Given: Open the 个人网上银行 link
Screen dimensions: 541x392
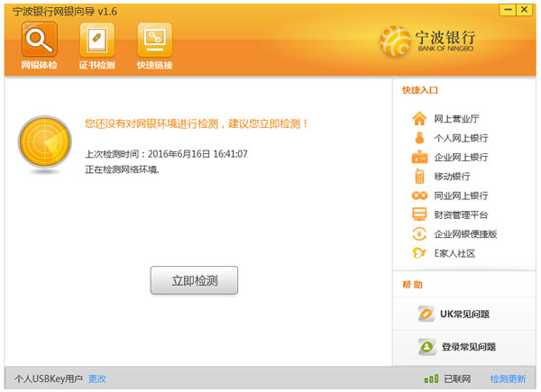Looking at the screenshot, I should tap(461, 138).
